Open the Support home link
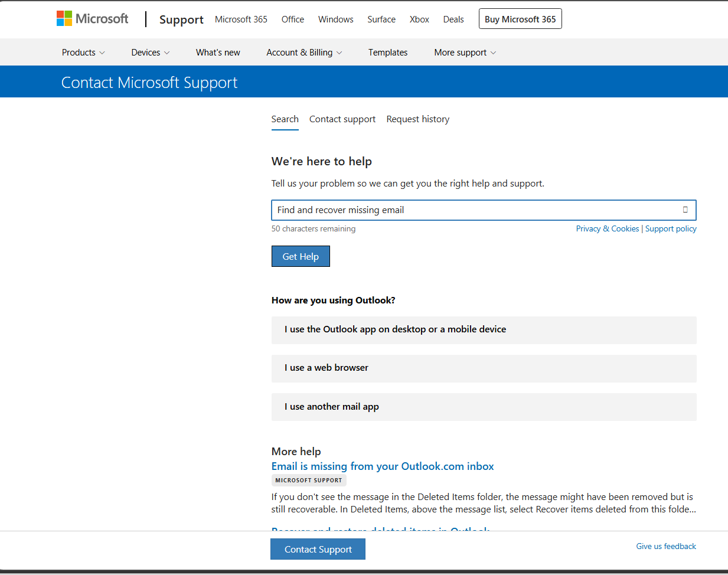This screenshot has height=575, width=728. tap(181, 19)
